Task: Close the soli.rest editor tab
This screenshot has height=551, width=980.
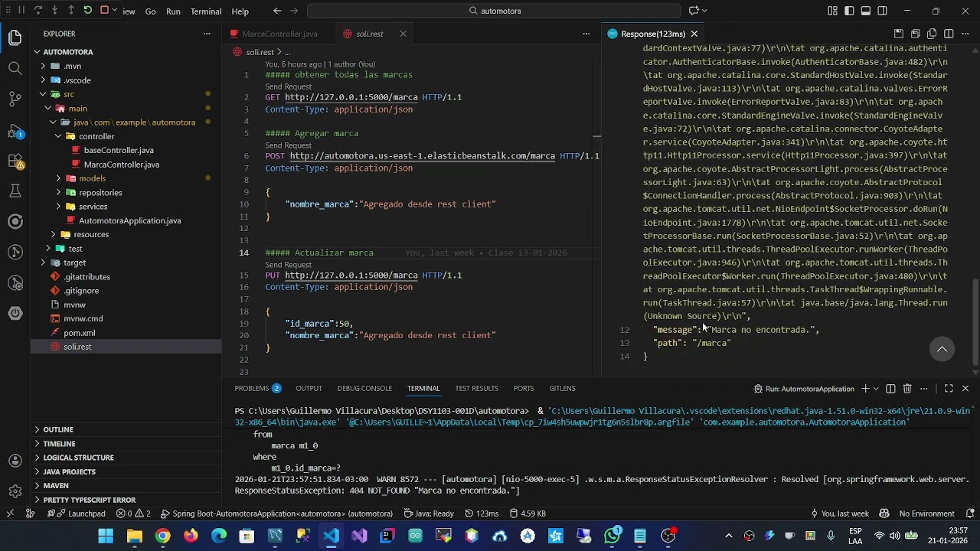Action: point(403,34)
